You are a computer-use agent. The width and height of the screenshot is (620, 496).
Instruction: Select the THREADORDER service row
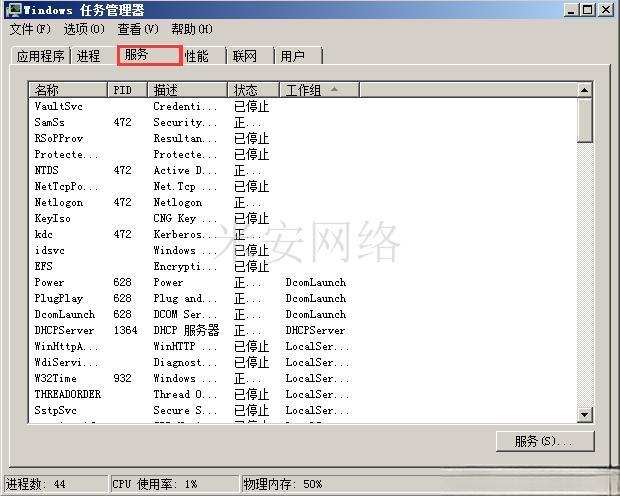tap(303, 394)
